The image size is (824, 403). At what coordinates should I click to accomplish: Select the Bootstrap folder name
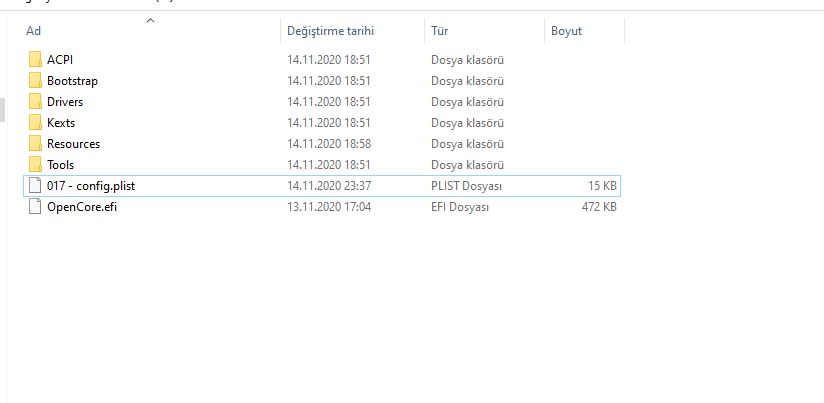tap(73, 81)
